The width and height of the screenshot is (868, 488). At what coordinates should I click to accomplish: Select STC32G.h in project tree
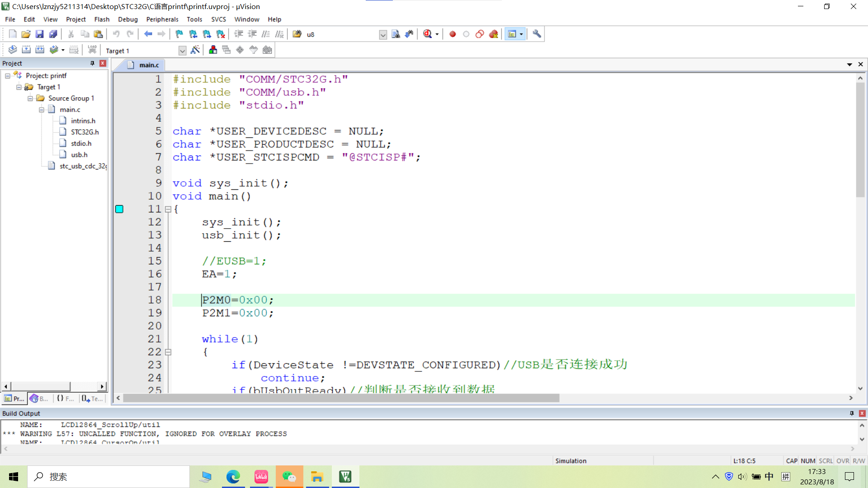pyautogui.click(x=85, y=132)
